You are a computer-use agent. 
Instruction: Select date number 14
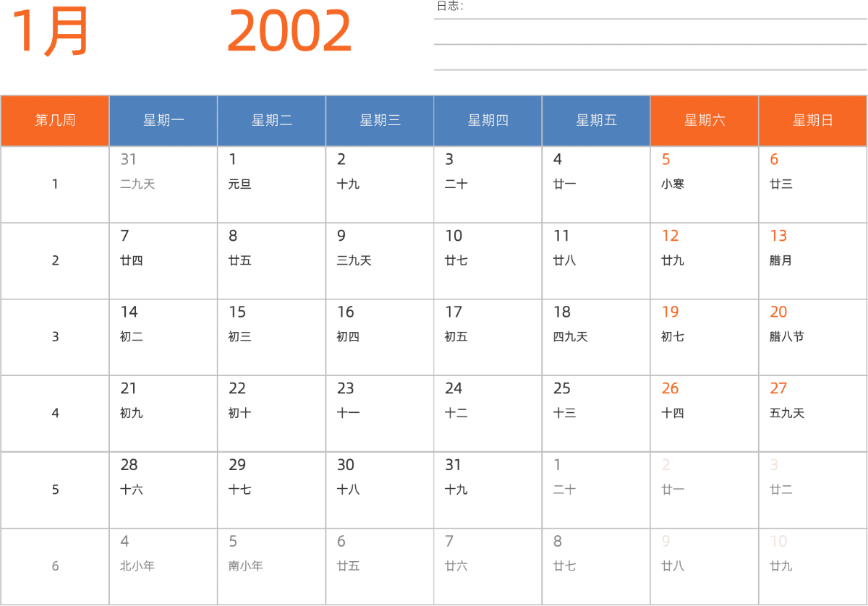point(129,312)
